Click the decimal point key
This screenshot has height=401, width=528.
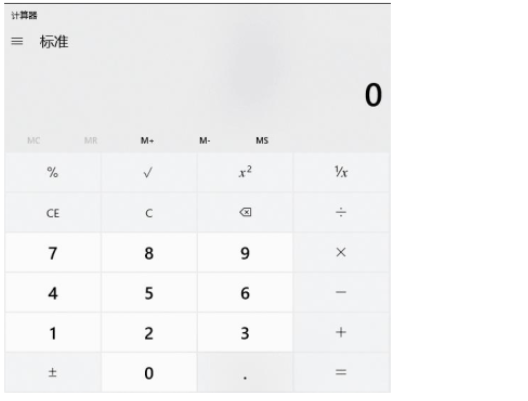[245, 373]
